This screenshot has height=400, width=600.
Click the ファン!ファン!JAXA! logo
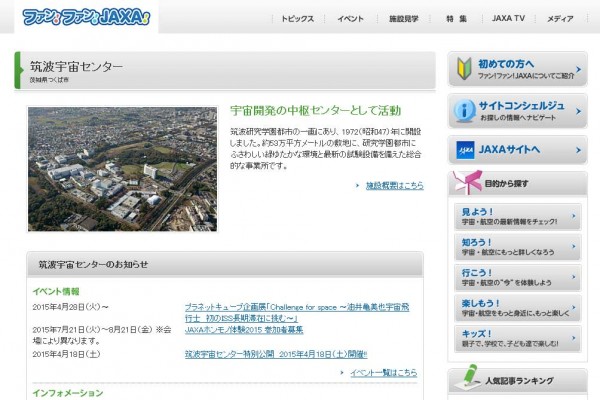[x=86, y=17]
